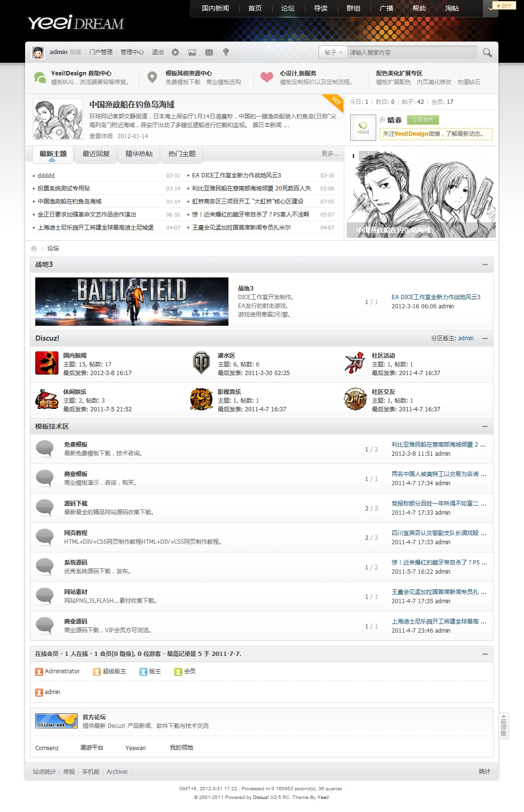Click the lightbulb notification icon
524x812 pixels.
click(x=226, y=52)
